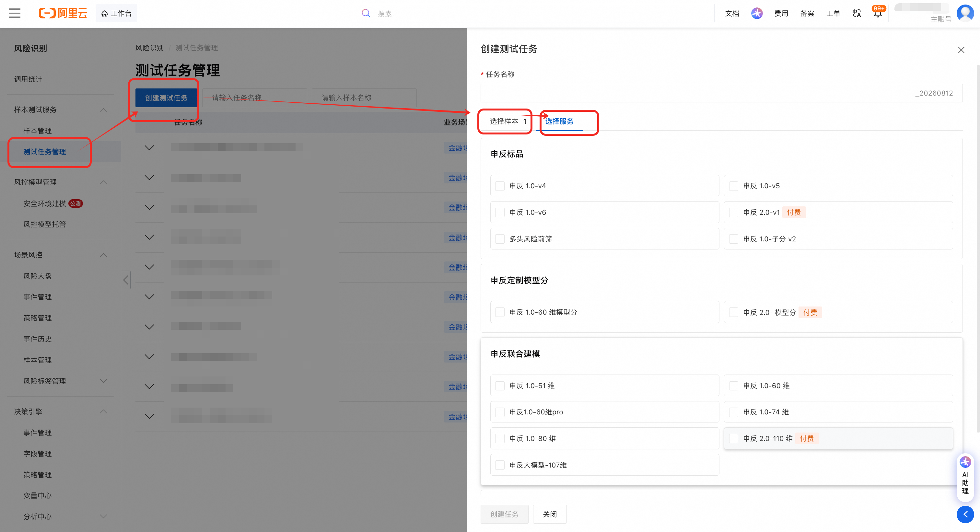Tick 申反 2.0-110 维 checkbox
980x532 pixels.
(733, 438)
